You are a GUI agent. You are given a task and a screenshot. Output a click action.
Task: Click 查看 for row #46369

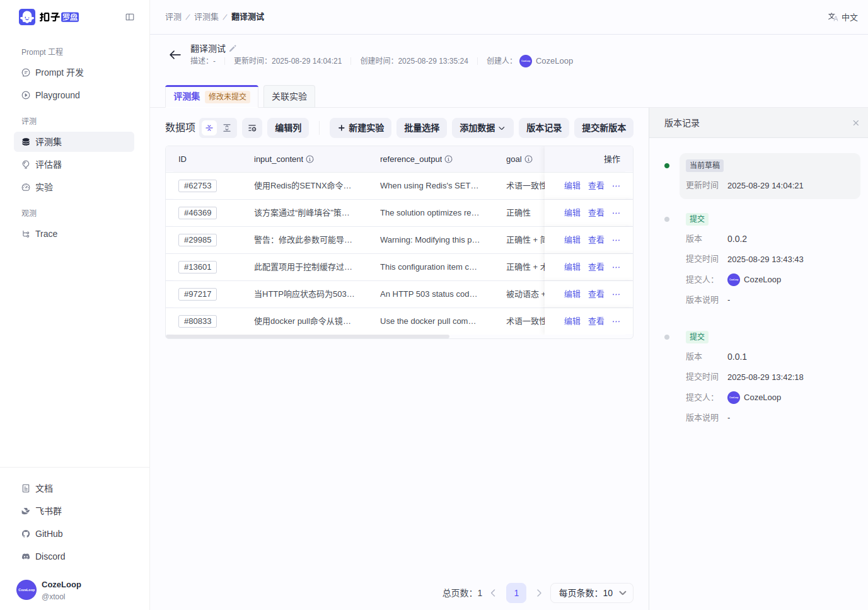(596, 213)
